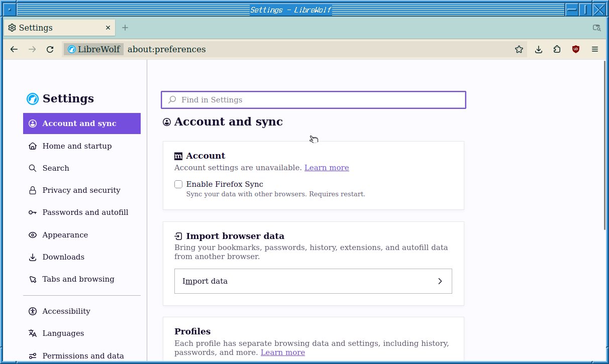Expand the Import data row
This screenshot has height=364, width=609.
pos(313,281)
